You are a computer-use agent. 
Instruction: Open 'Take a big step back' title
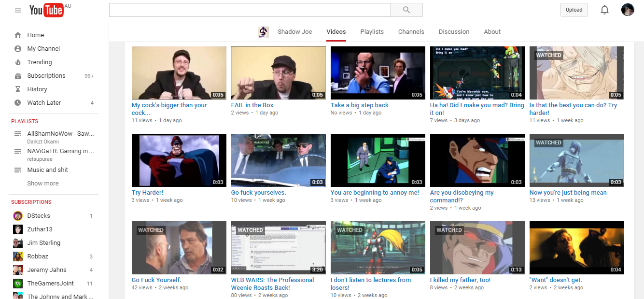[360, 105]
